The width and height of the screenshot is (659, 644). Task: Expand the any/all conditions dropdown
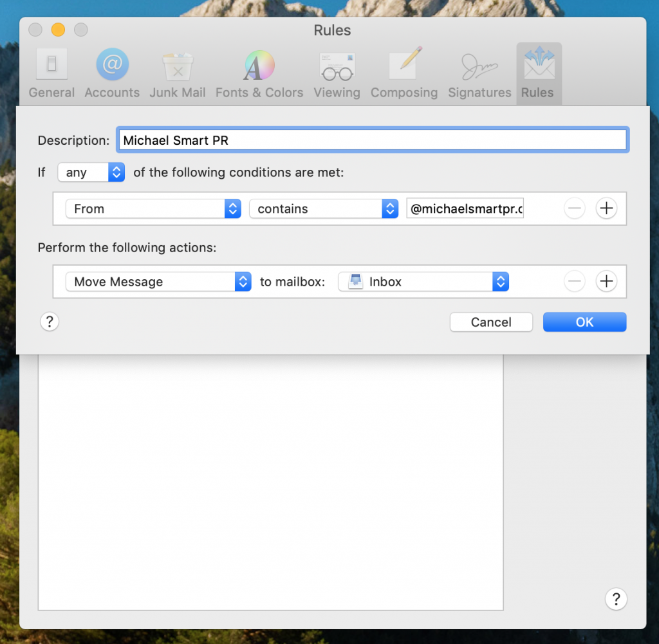pos(91,172)
